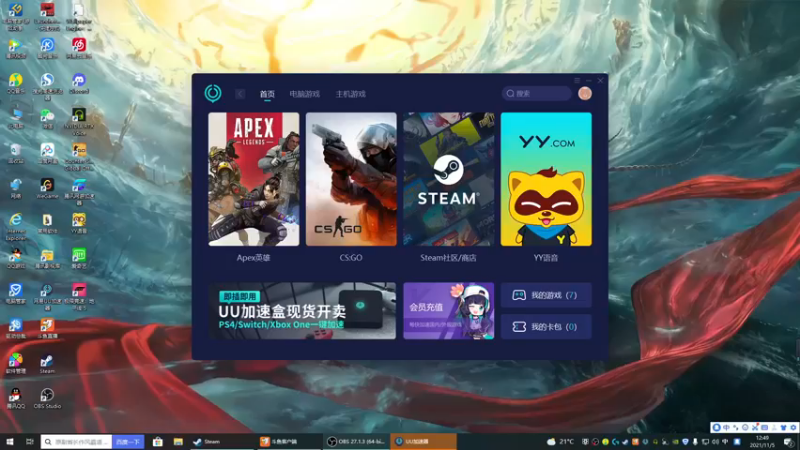
Task: Open Task View on the taskbar
Action: [x=30, y=442]
